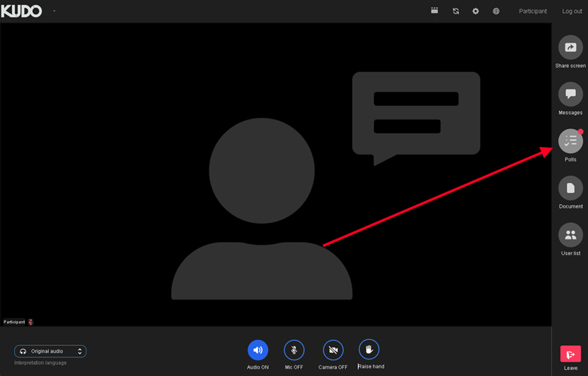Image resolution: width=588 pixels, height=376 pixels.
Task: Open the Document panel
Action: tap(570, 188)
